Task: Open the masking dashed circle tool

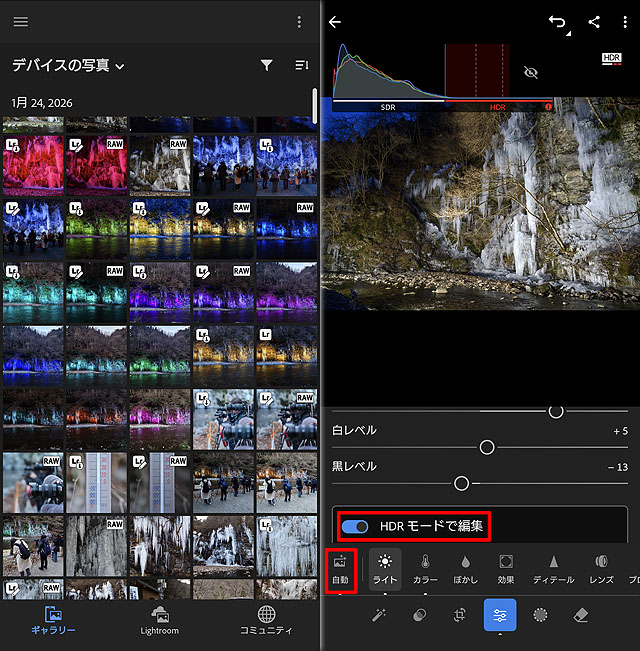Action: tap(541, 615)
